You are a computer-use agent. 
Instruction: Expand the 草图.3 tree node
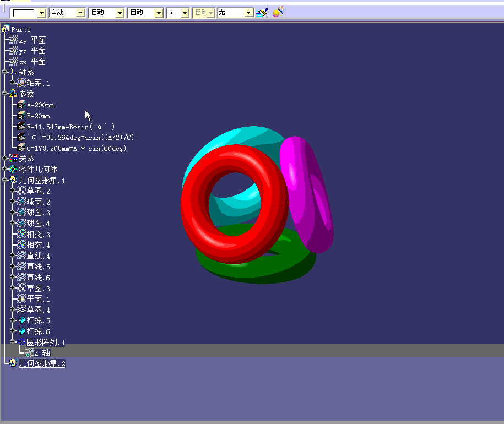(x=13, y=287)
